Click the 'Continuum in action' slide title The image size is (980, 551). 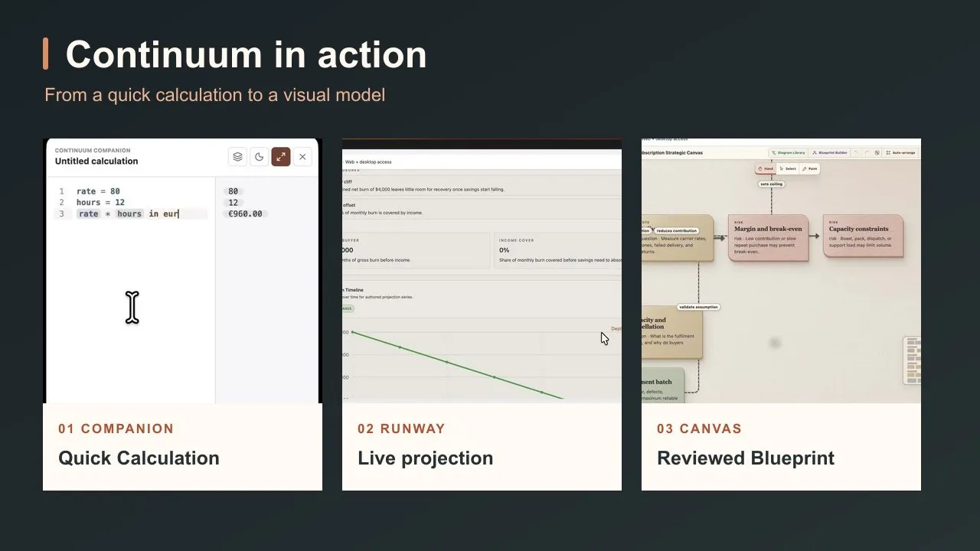(x=246, y=54)
